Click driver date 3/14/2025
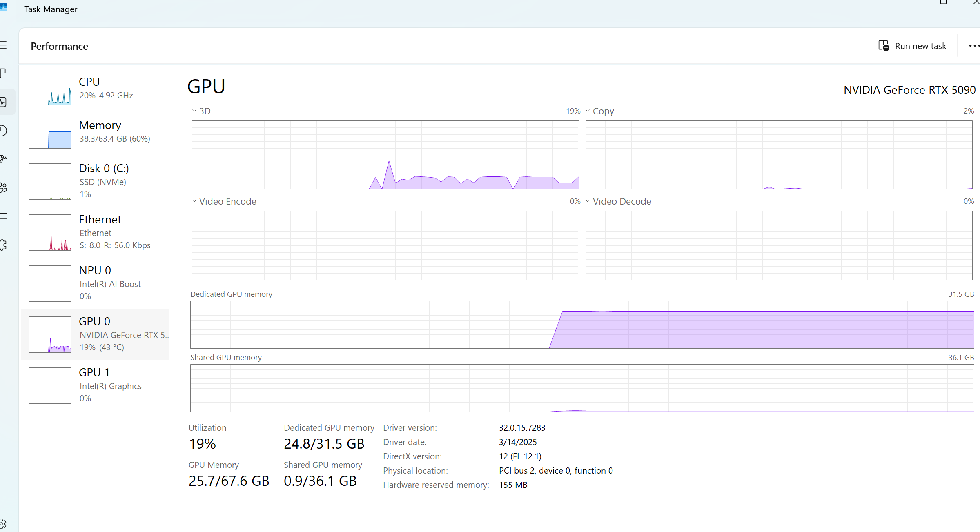The width and height of the screenshot is (980, 532). tap(518, 442)
